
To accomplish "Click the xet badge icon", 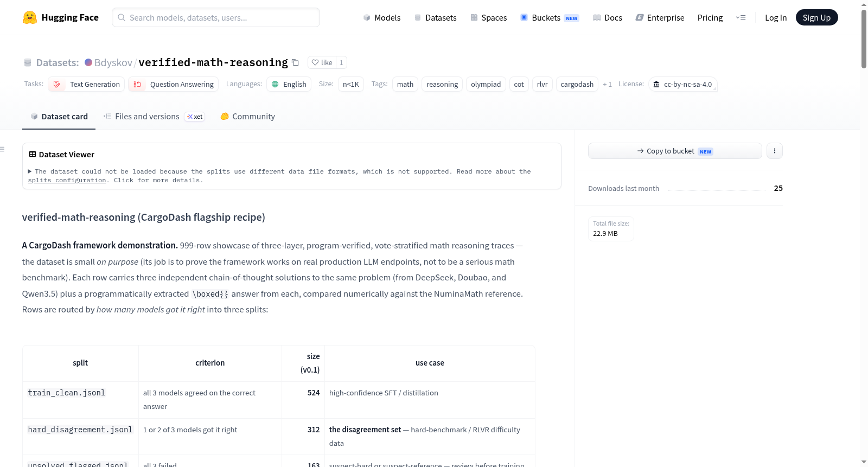I will [x=195, y=117].
